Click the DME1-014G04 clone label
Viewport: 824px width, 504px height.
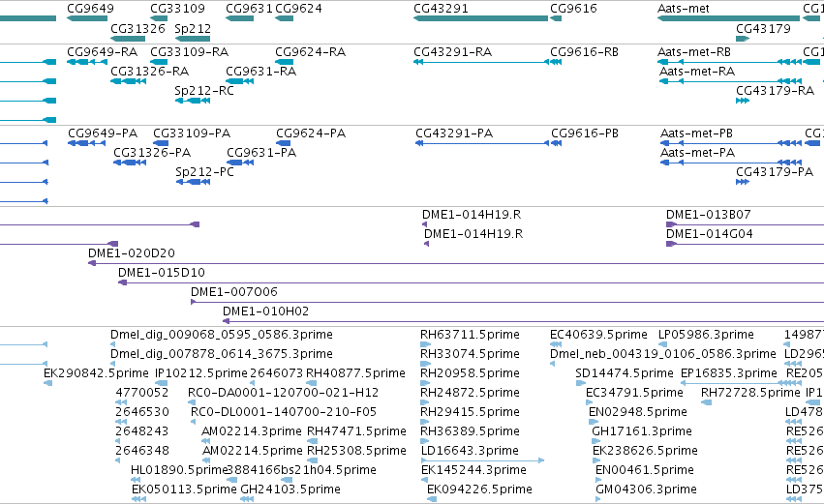(710, 234)
